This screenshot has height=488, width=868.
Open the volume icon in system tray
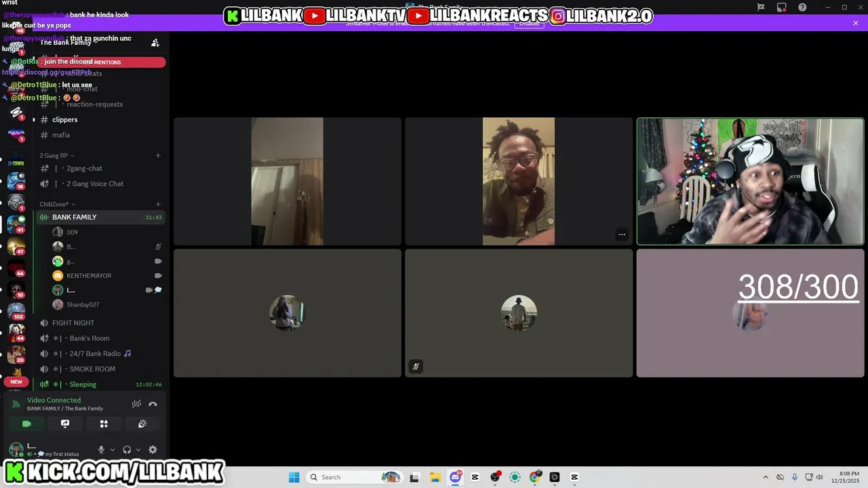819,477
